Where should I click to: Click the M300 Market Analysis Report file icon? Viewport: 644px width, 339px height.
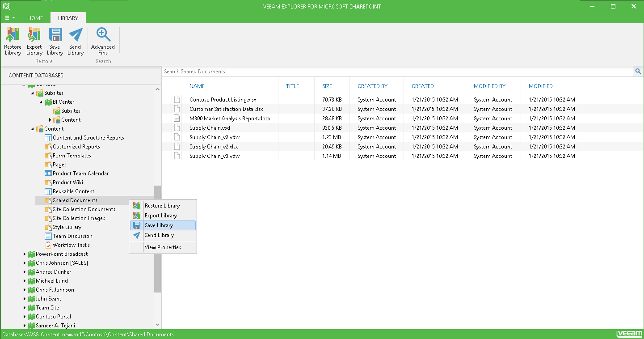click(177, 119)
